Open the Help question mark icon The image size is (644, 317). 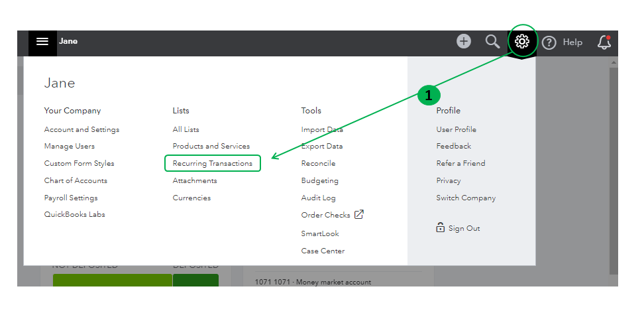(549, 42)
